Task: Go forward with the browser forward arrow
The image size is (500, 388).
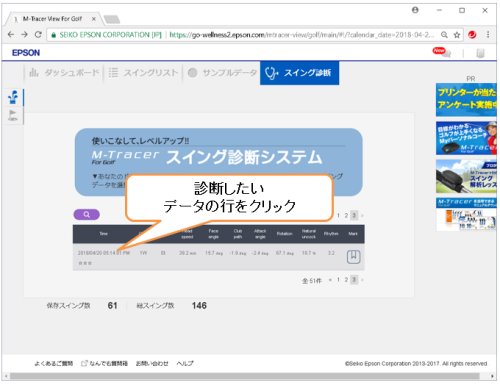Action: click(x=24, y=35)
